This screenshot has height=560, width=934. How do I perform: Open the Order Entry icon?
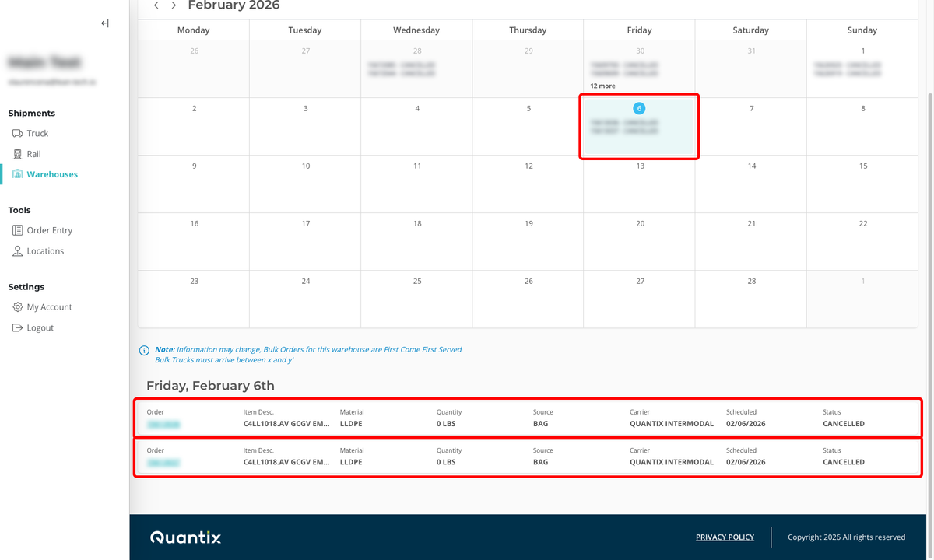(x=17, y=230)
